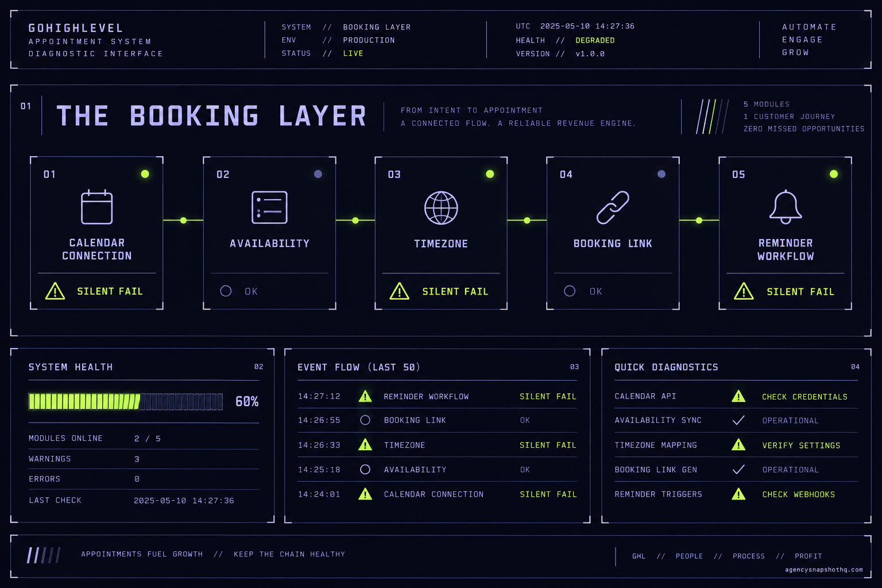This screenshot has height=588, width=882.
Task: Click OPERATIONAL status for Availability Sync
Action: [790, 421]
